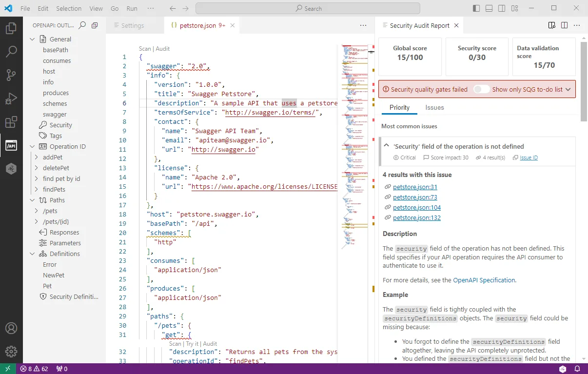Viewport: 588px width, 374px height.
Task: Collapse the General section in the OpenAPI outline
Action: coord(32,39)
